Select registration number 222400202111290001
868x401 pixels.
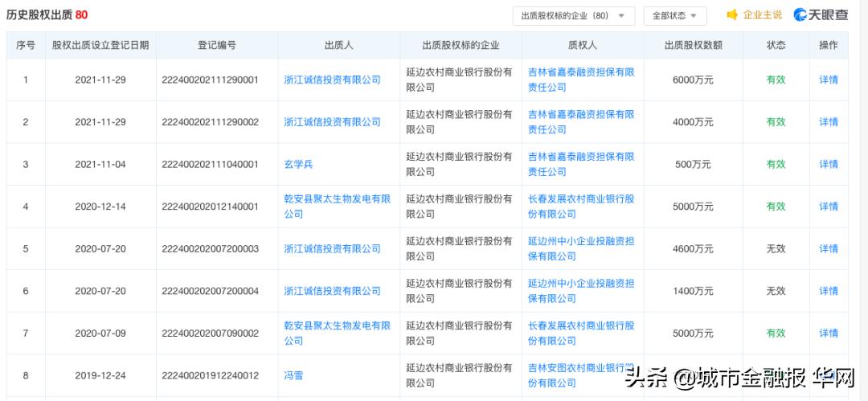[x=211, y=80]
